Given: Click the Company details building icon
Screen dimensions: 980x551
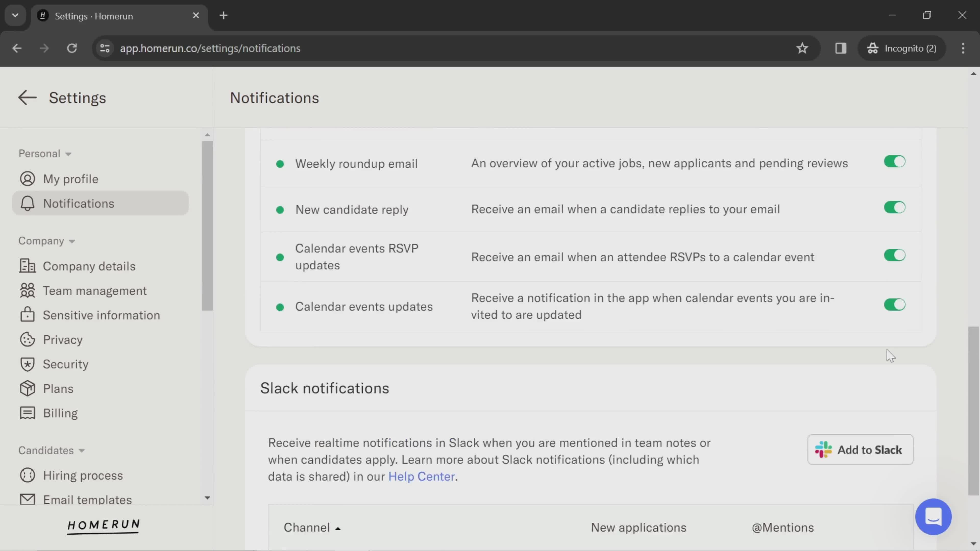Looking at the screenshot, I should [27, 266].
